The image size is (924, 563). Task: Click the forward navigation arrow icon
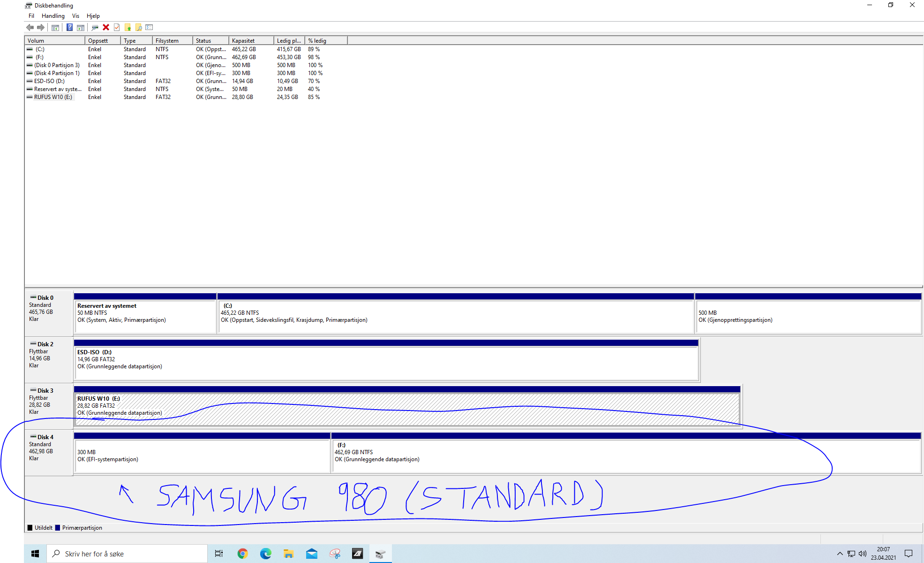[42, 27]
